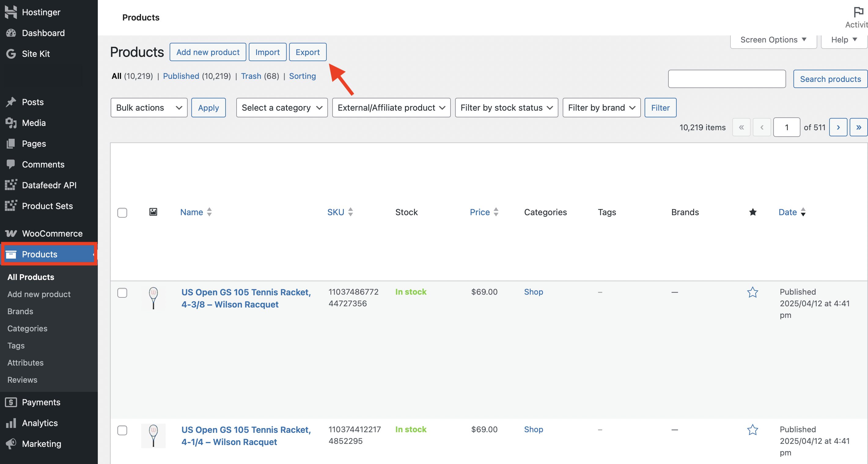Click the image column header icon
The image size is (868, 464).
pyautogui.click(x=153, y=212)
